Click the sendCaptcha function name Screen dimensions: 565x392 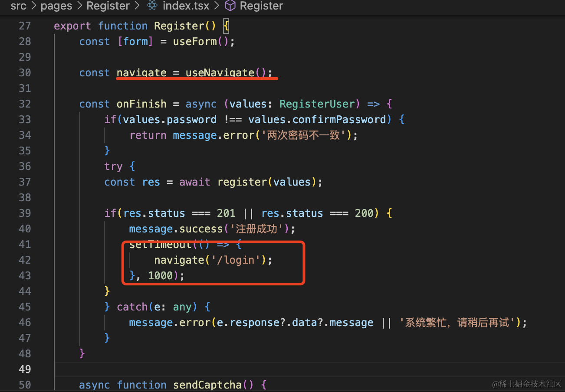[x=207, y=385]
